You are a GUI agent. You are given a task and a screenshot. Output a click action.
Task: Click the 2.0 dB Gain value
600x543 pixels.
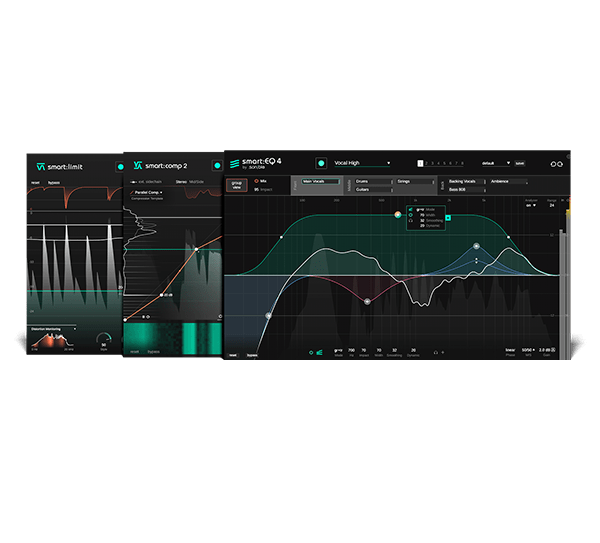coord(545,350)
